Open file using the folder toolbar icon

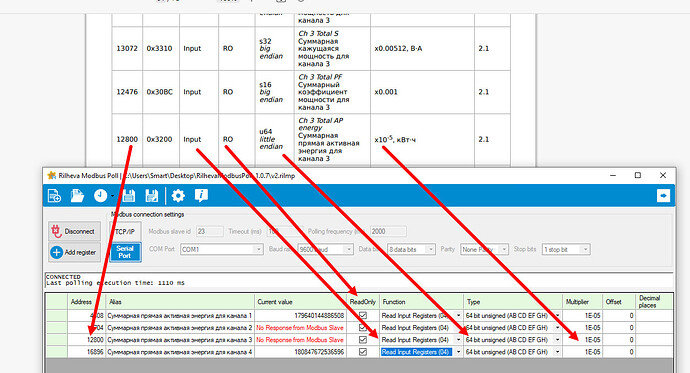pos(77,196)
